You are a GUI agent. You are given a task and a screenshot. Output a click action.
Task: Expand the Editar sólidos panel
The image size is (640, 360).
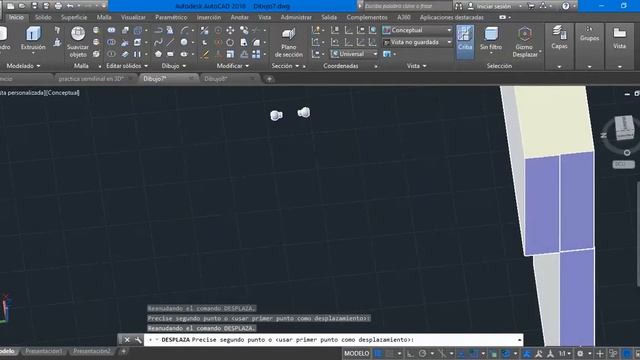(127, 66)
